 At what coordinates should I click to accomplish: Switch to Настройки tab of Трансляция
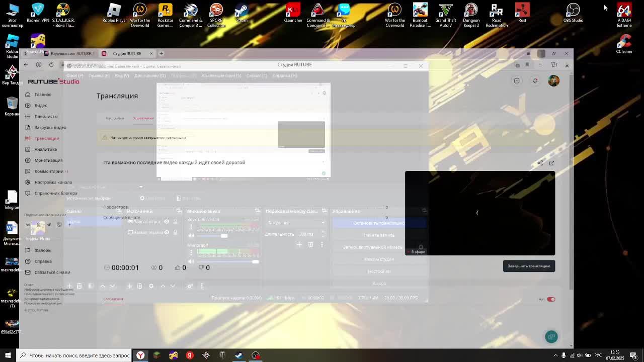(115, 118)
